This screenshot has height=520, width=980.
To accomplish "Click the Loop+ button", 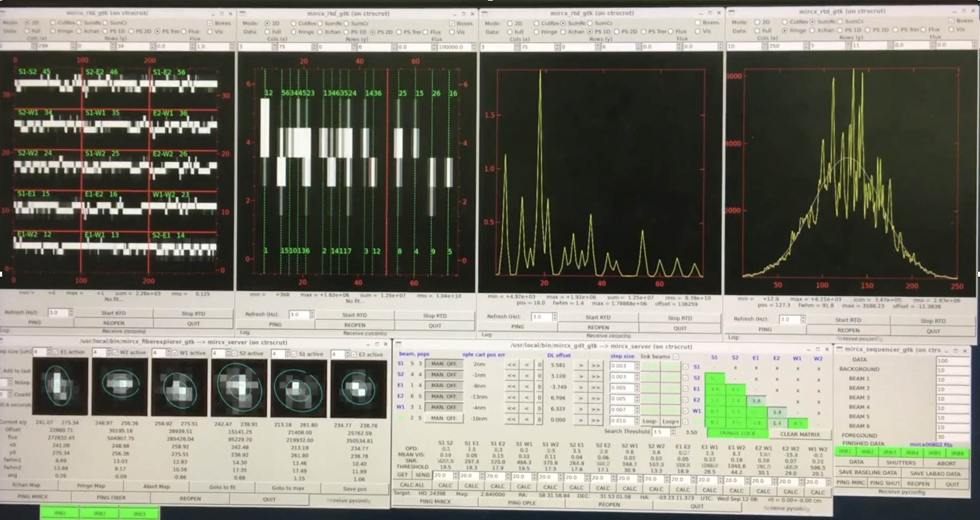I will point(670,421).
